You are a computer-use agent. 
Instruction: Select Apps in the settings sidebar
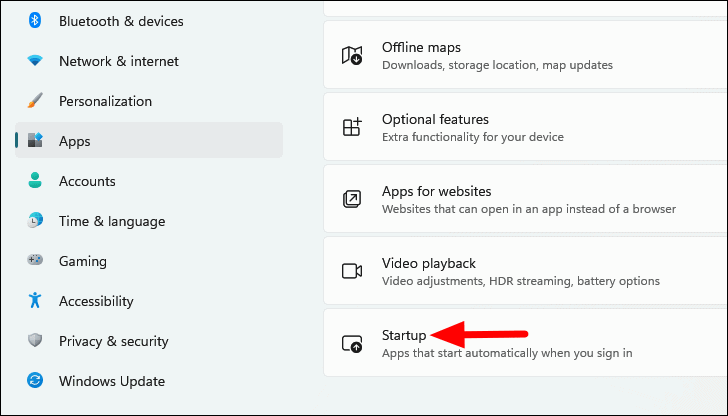[x=149, y=140]
